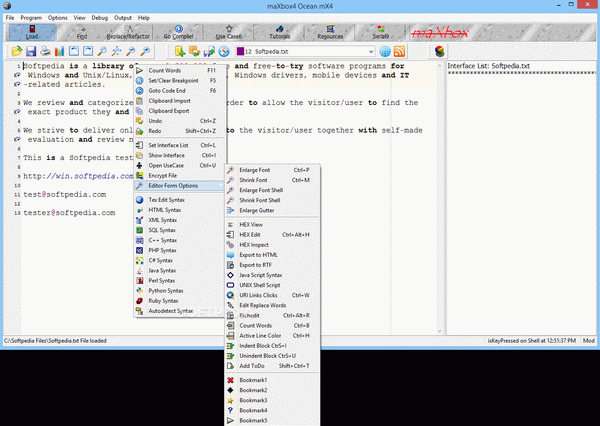Click the bar chart icon
600x426 pixels.
click(59, 51)
